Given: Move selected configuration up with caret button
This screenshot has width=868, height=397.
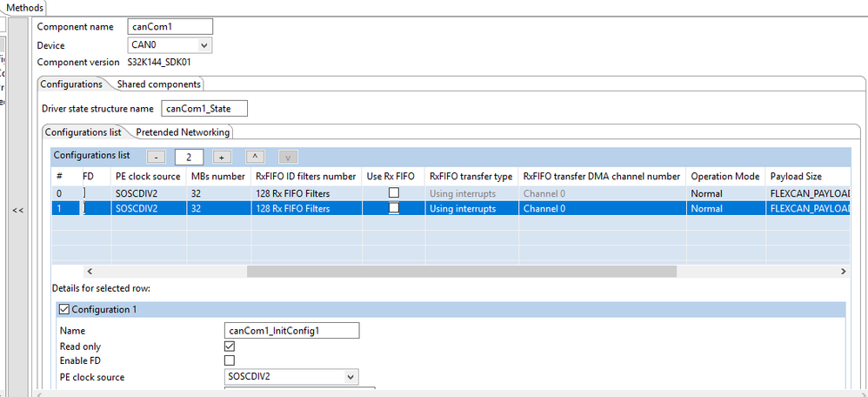Looking at the screenshot, I should click(255, 157).
